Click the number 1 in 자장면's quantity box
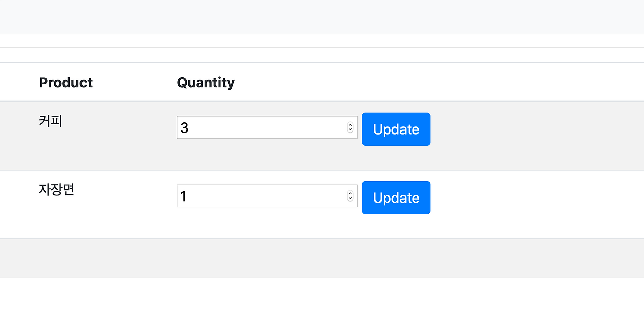Viewport: 644px width, 328px height. 183,196
